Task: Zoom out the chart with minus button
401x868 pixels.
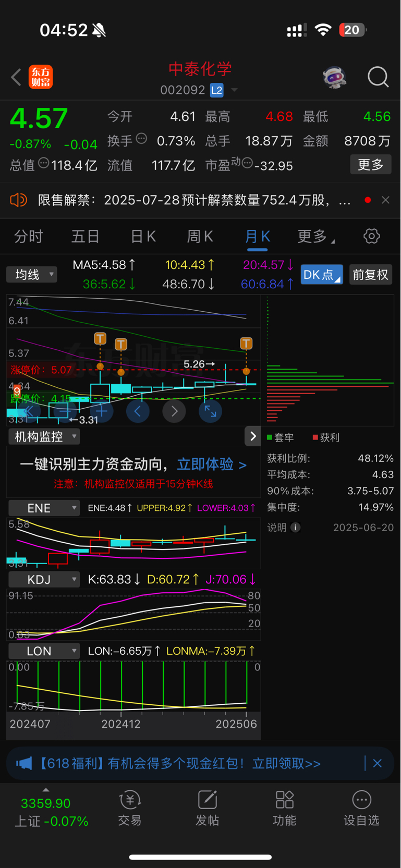Action: [x=65, y=411]
